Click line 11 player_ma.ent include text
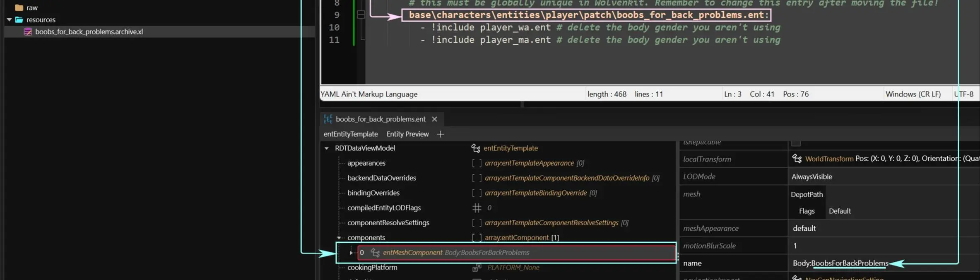Image resolution: width=980 pixels, height=280 pixels. click(491, 40)
